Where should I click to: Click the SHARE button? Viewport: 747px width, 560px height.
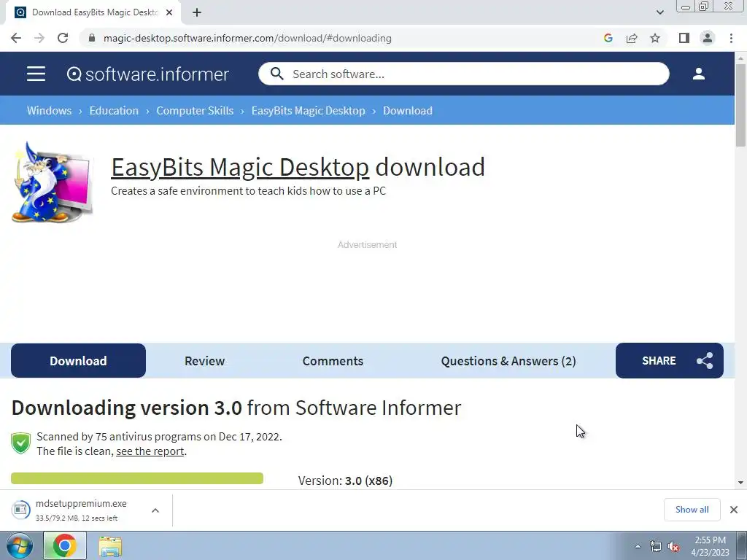point(670,360)
